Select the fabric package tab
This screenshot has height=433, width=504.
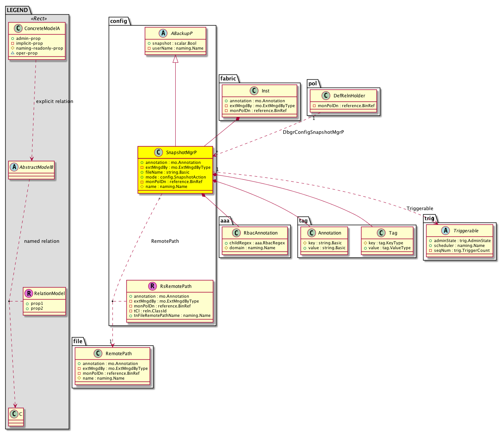228,79
